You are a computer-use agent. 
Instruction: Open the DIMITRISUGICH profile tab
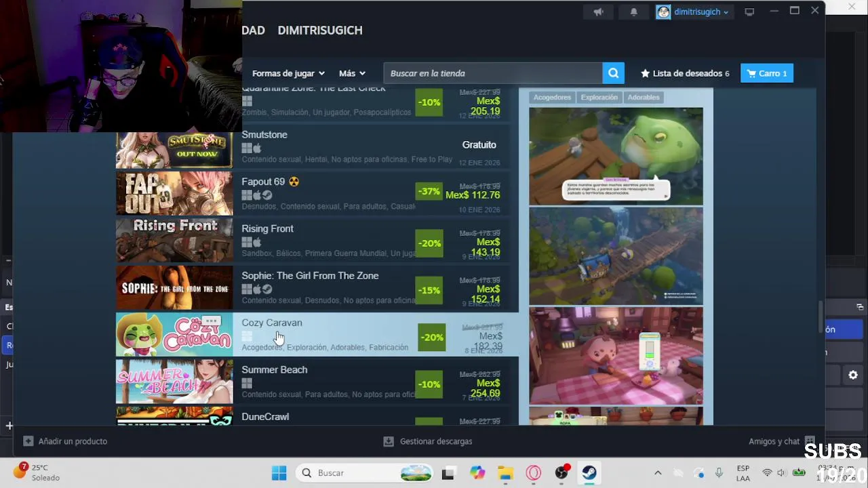320,30
